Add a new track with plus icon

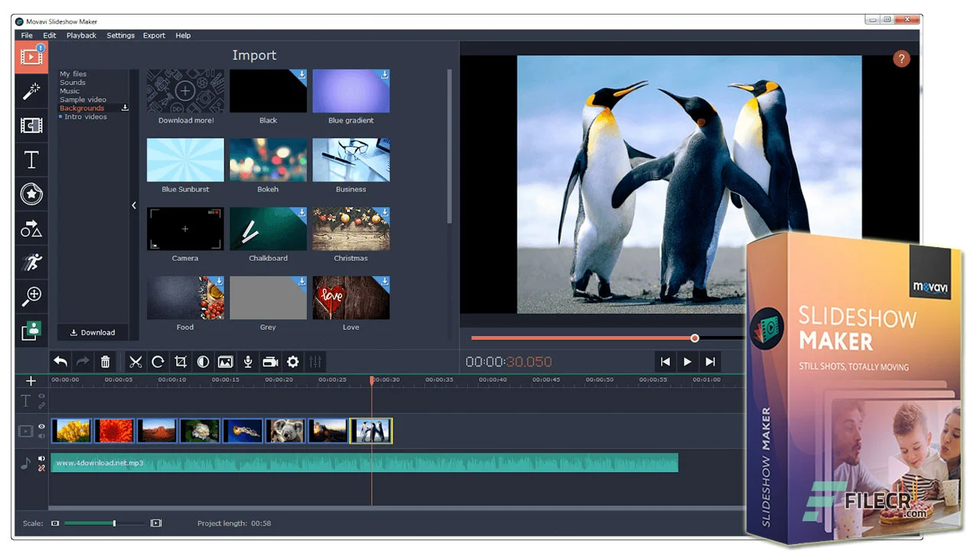pos(31,381)
